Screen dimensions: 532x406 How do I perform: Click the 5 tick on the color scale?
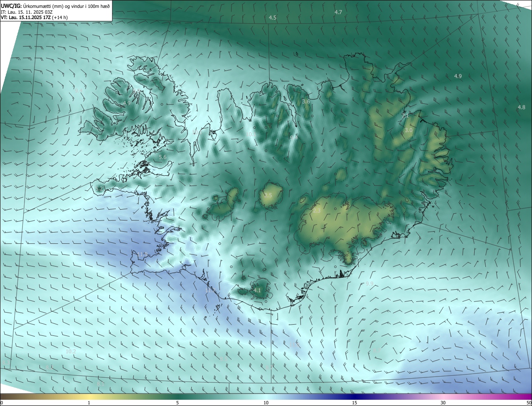point(177,403)
